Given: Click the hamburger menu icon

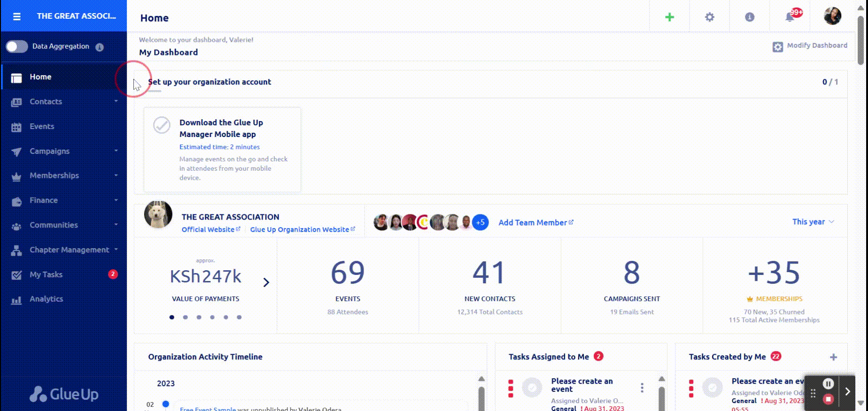Looking at the screenshot, I should (x=17, y=16).
